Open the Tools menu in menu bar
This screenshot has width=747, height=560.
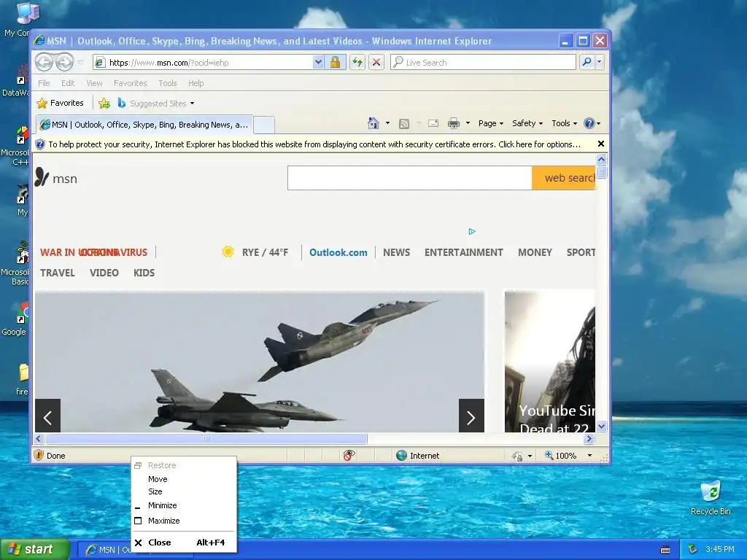(167, 83)
